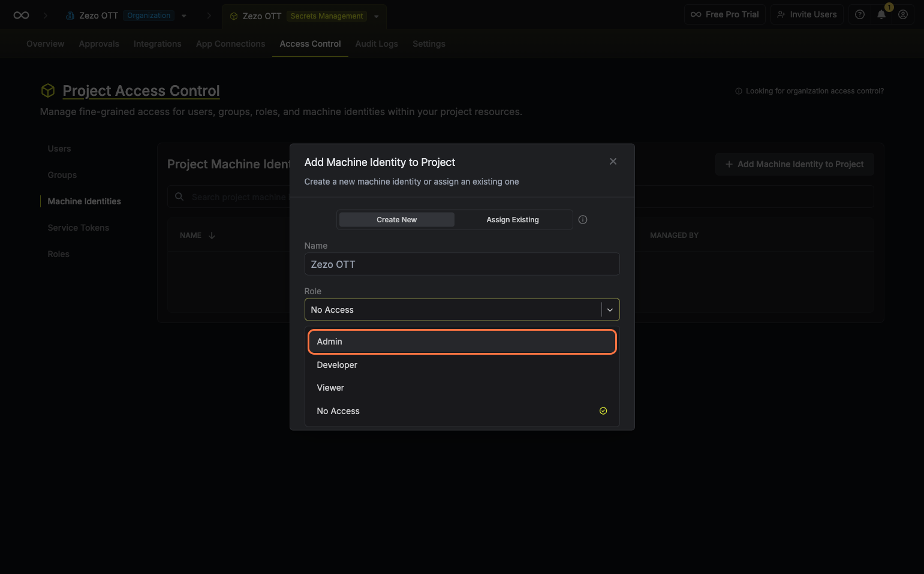
Task: Click the info icon beside Assign Existing
Action: tap(582, 220)
